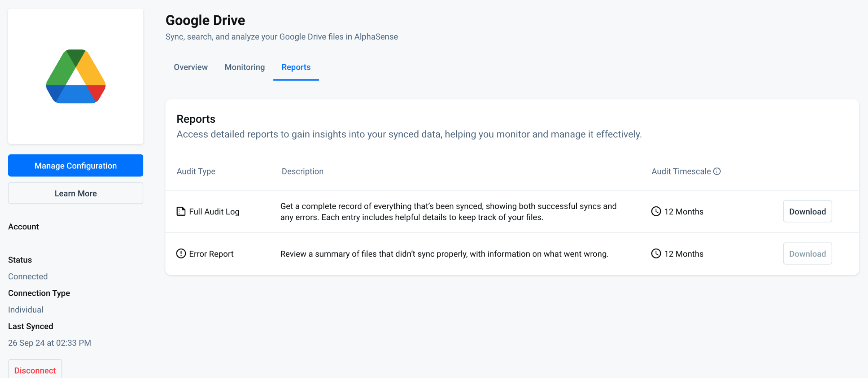Screen dimensions: 868x378
Task: Click the Audit Type column header
Action: tap(196, 171)
